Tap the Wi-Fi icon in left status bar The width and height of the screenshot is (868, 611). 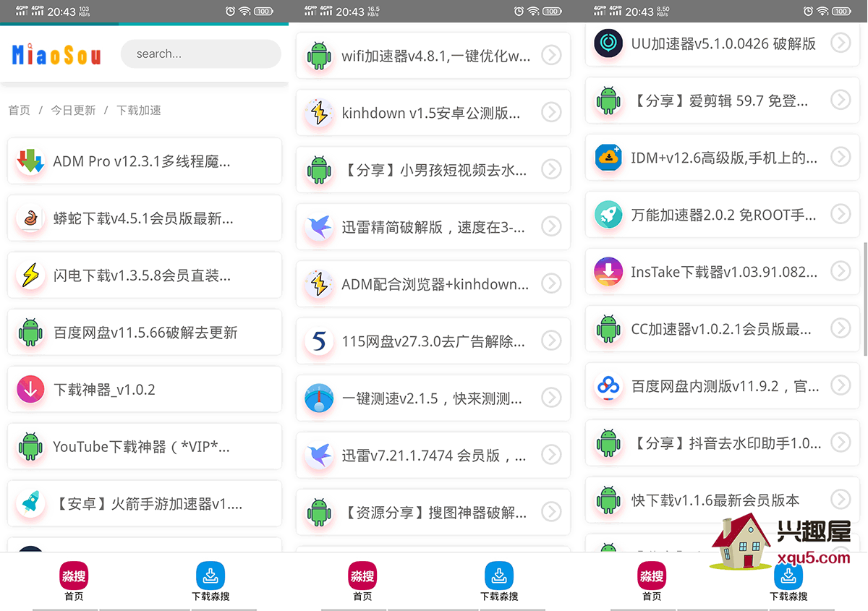(x=244, y=11)
